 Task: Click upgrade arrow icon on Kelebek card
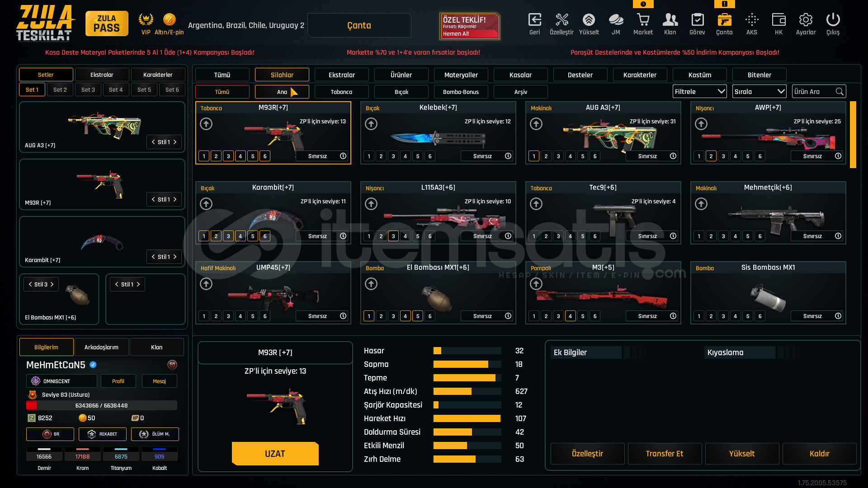371,124
